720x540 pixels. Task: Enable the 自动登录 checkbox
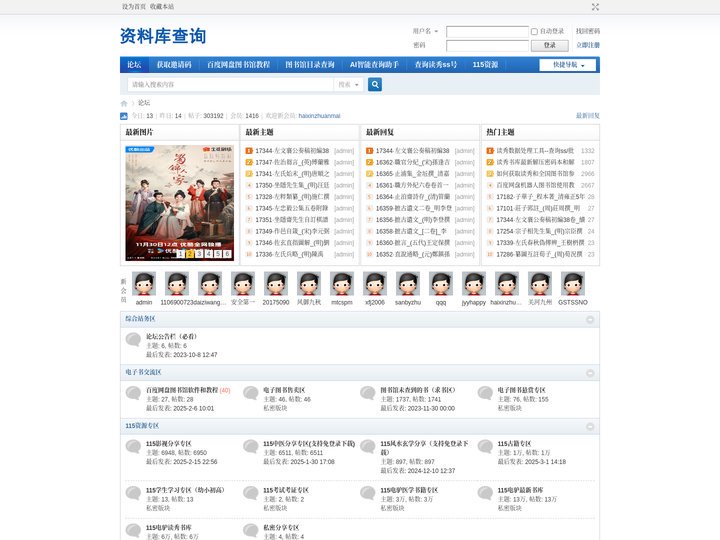534,32
